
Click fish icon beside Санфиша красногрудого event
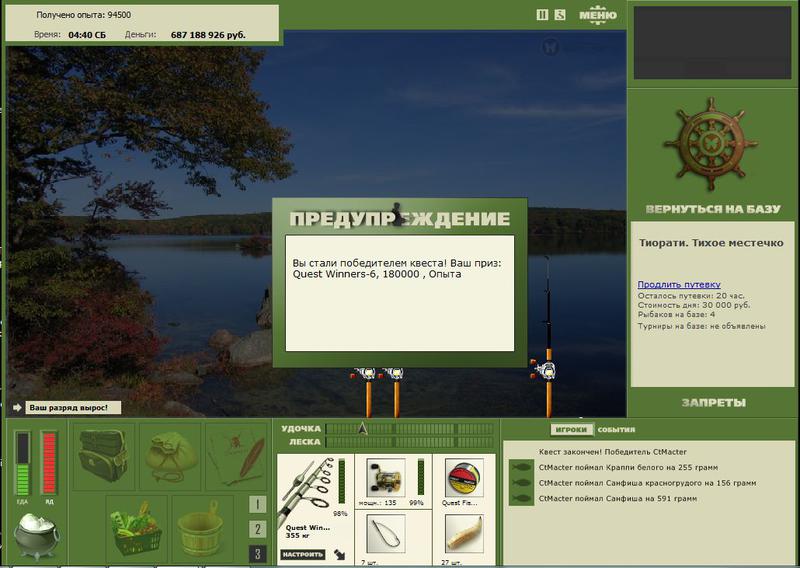521,483
